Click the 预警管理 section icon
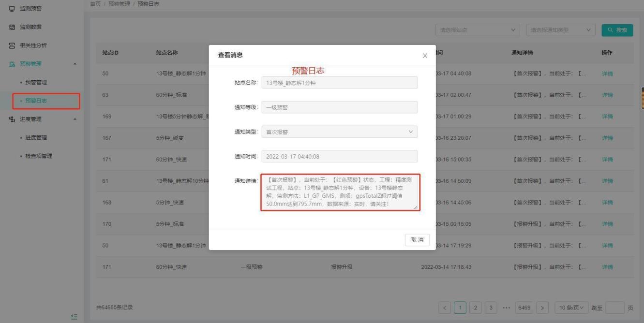 [12, 64]
